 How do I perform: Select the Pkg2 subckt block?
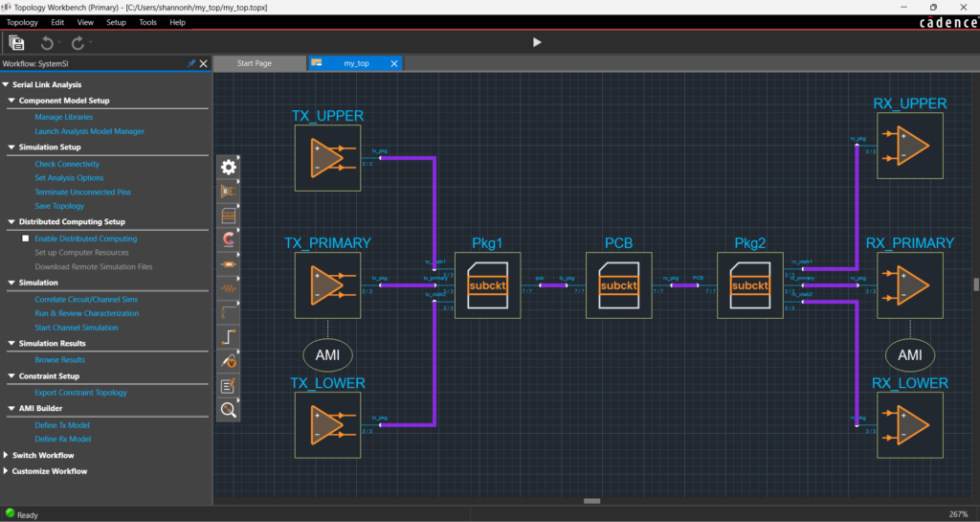click(x=750, y=285)
